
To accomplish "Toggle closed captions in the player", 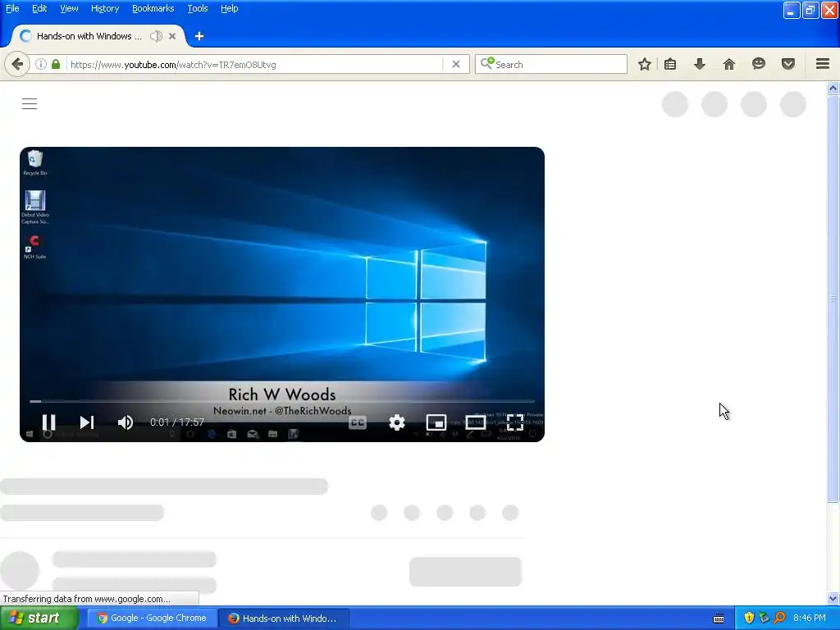I will pyautogui.click(x=358, y=422).
